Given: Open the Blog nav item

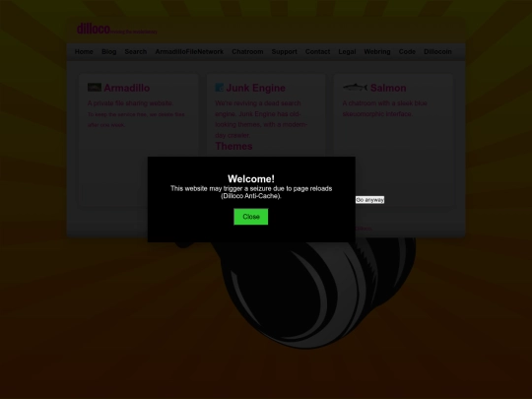Looking at the screenshot, I should point(109,51).
